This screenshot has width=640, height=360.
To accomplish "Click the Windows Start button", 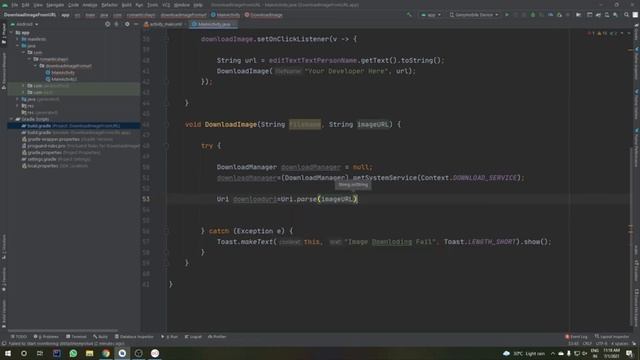I will coord(7,353).
